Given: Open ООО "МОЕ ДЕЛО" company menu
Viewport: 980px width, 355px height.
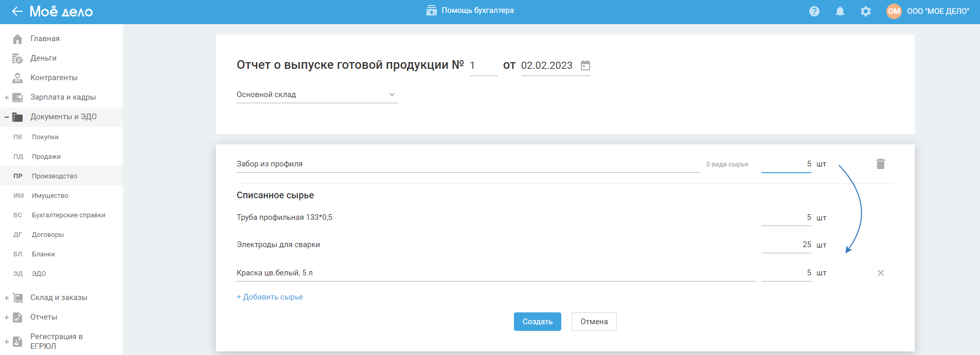Looking at the screenshot, I should tap(938, 11).
